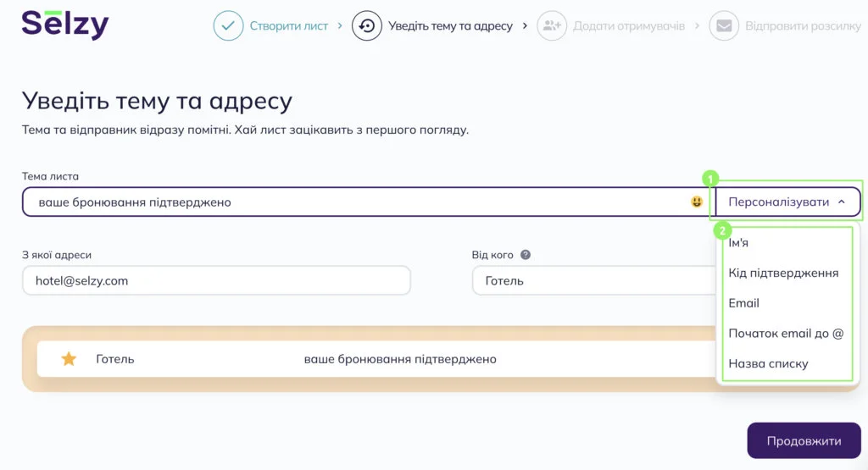Click the Від кого field containing Готель
The width and height of the screenshot is (868, 470).
click(x=594, y=280)
